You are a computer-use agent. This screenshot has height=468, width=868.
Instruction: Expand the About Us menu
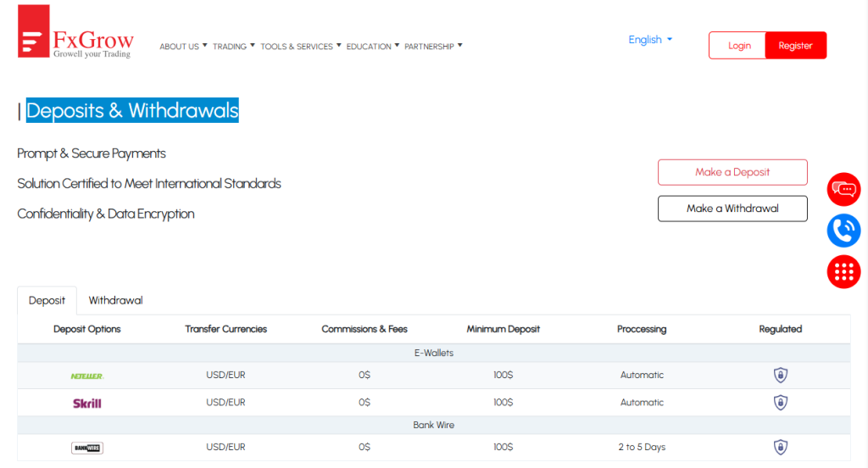coord(183,47)
